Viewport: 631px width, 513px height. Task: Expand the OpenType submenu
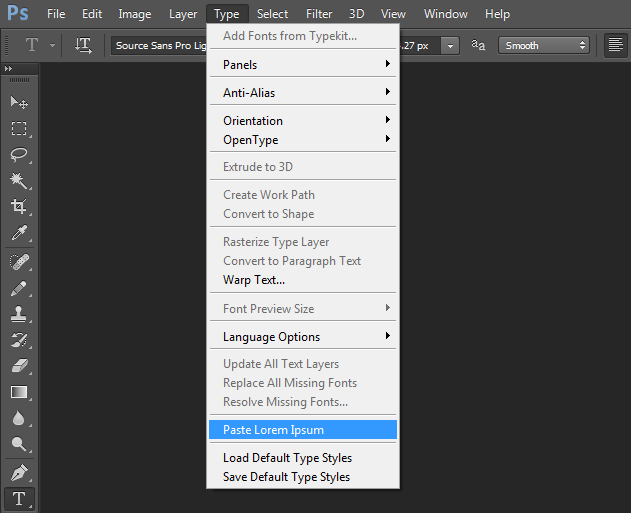pyautogui.click(x=303, y=140)
